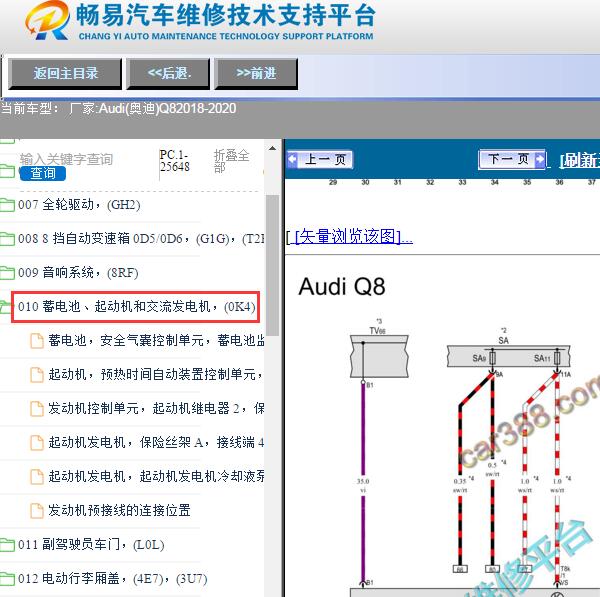Open 起动机，预热时间自动装置控制单元 document
600x597 pixels.
tap(156, 374)
